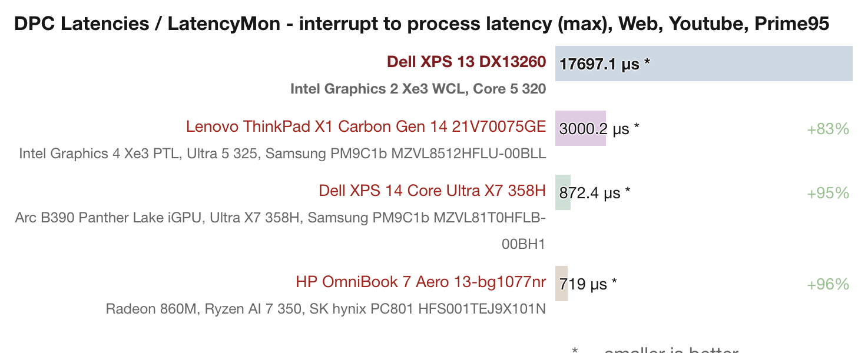Click Intel Graphics 2 Xe3 WCL spec text

418,89
